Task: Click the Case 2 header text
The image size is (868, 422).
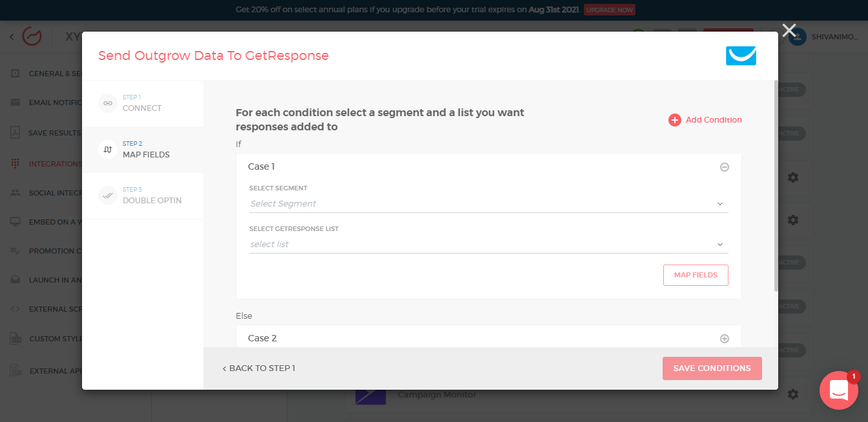Action: click(262, 339)
